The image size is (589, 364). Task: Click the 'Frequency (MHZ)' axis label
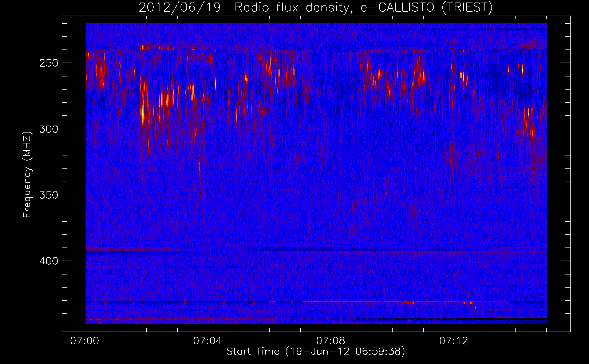pyautogui.click(x=27, y=174)
